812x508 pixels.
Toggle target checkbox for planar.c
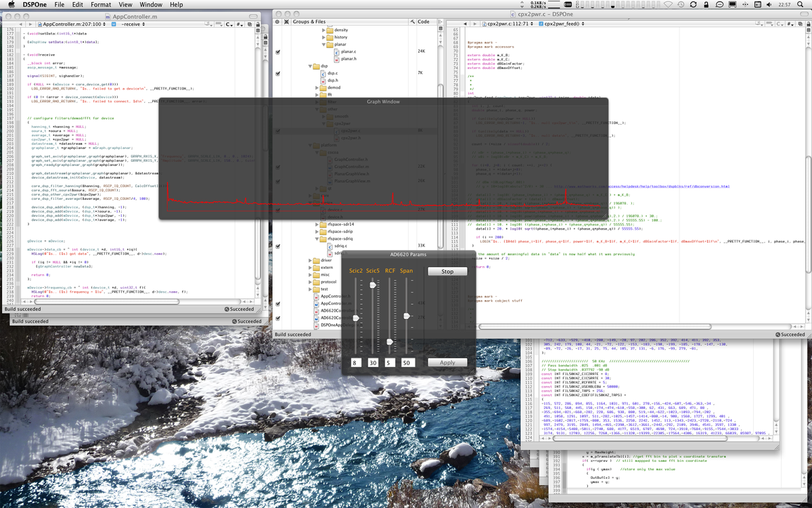point(278,51)
